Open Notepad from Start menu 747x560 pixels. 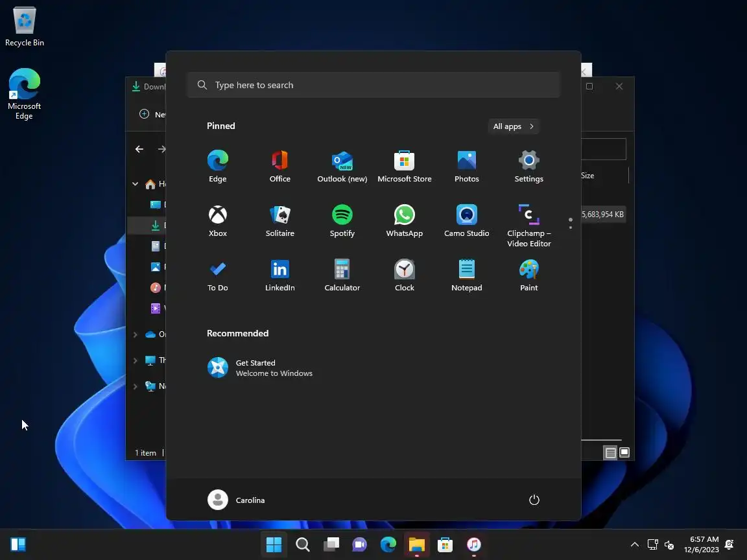[x=466, y=275]
